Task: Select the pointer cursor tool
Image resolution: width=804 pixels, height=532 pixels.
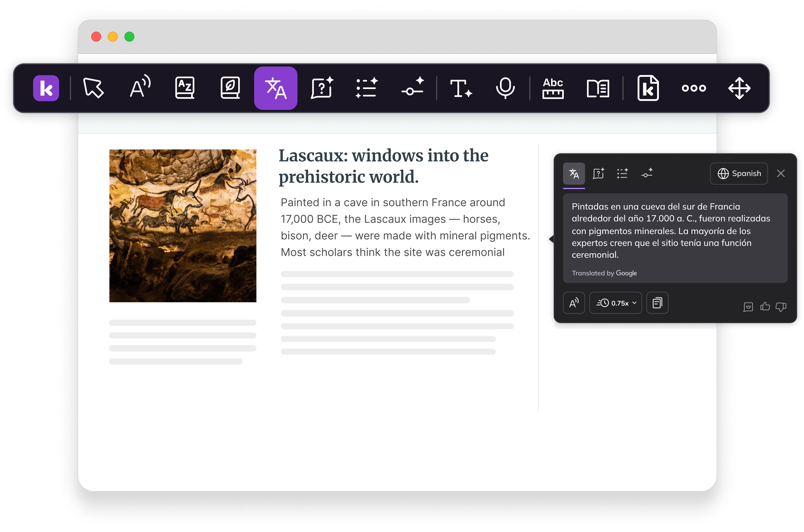Action: pos(93,88)
